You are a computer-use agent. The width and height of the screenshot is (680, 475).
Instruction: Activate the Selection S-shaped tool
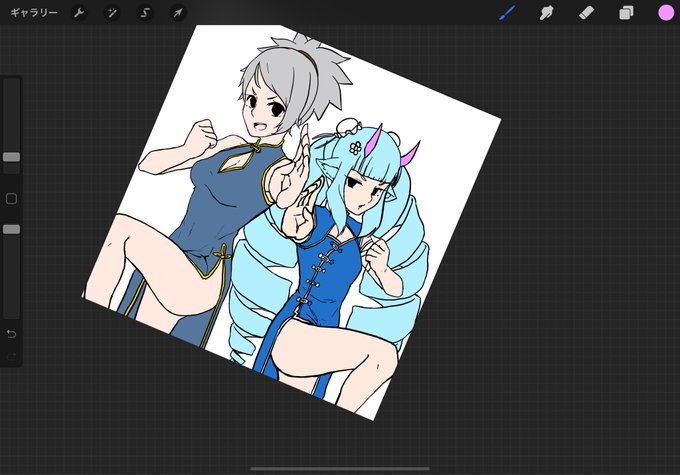(x=145, y=13)
